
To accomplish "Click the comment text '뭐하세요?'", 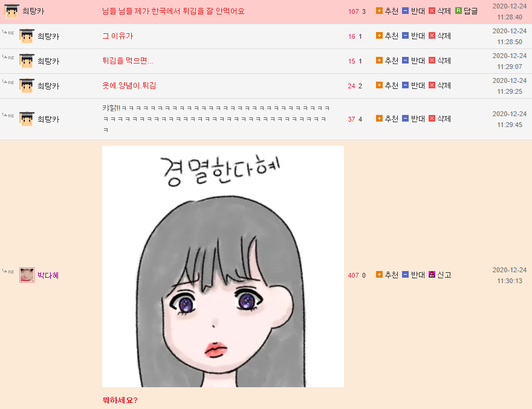I will click(x=120, y=400).
